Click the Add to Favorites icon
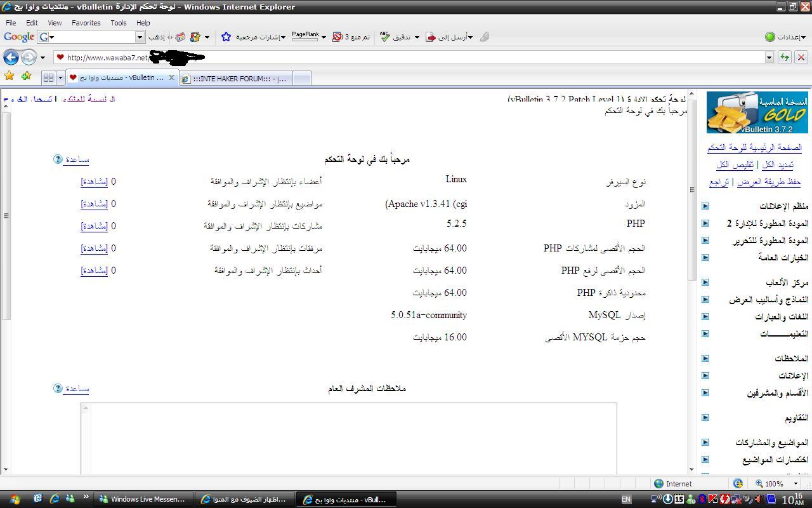812x508 pixels. 26,77
